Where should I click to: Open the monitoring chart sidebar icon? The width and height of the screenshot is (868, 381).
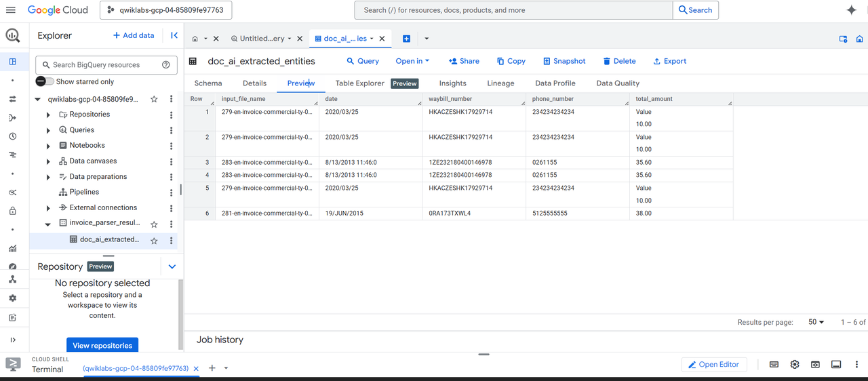click(12, 248)
